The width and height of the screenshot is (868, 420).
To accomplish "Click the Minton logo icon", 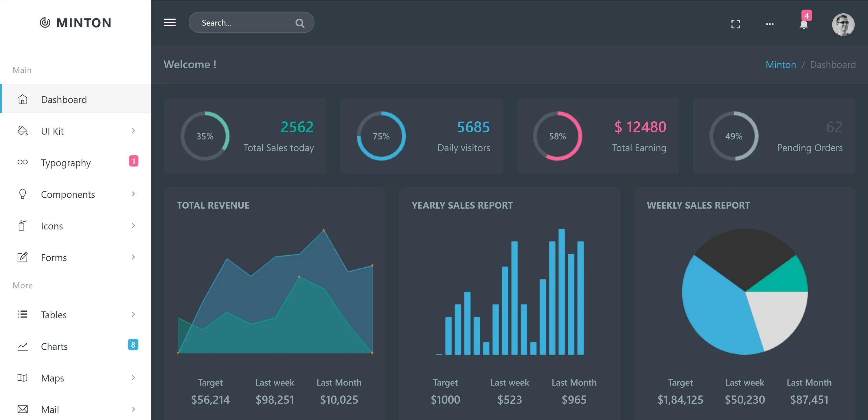I will [x=45, y=23].
